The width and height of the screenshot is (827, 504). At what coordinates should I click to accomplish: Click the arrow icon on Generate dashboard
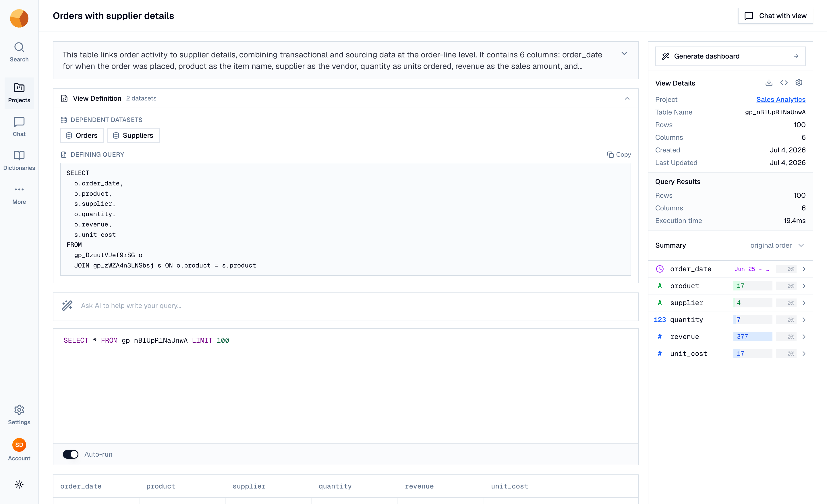(x=796, y=56)
